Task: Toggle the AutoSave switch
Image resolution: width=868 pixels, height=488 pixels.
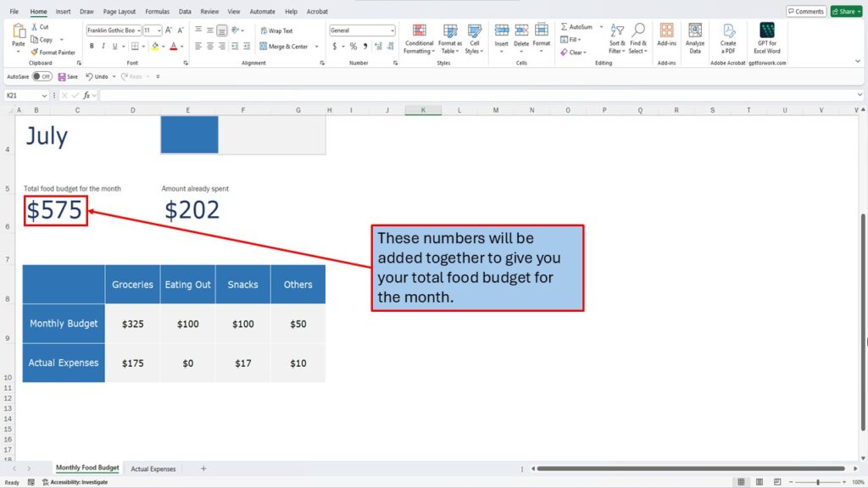Action: pos(42,76)
